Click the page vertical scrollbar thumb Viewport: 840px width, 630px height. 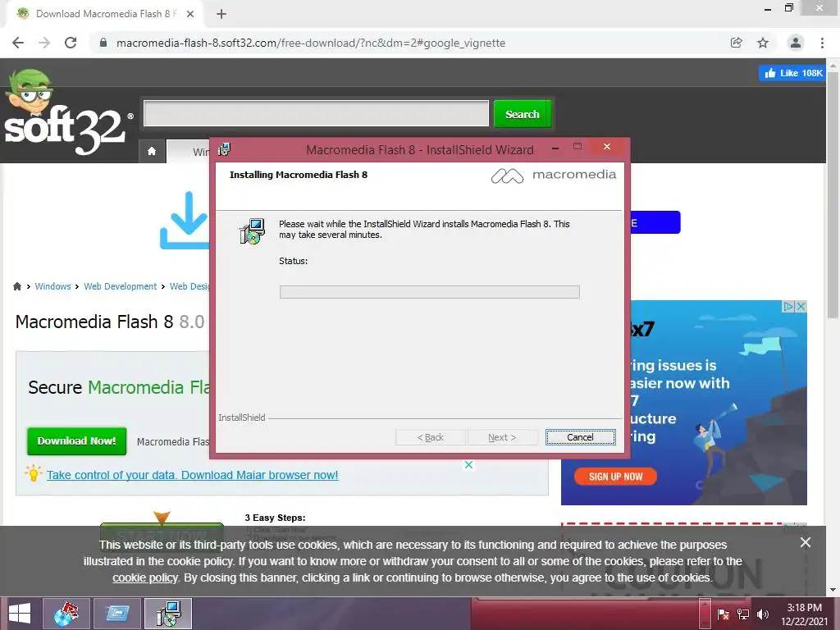click(833, 195)
